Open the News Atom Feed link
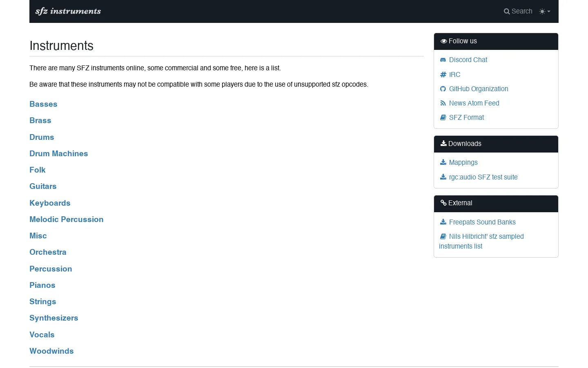This screenshot has height=368, width=588. [x=474, y=103]
